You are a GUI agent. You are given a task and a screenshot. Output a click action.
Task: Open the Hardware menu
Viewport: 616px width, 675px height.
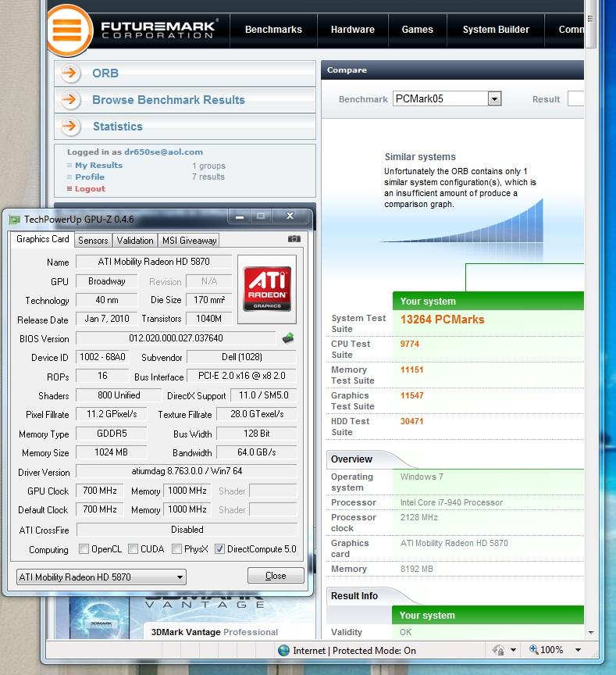pos(353,30)
